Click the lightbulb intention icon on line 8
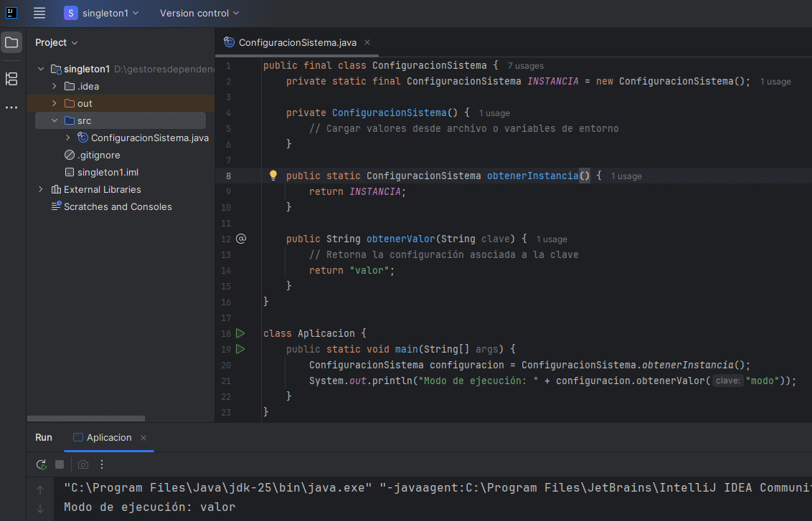The height and width of the screenshot is (521, 812). tap(273, 175)
